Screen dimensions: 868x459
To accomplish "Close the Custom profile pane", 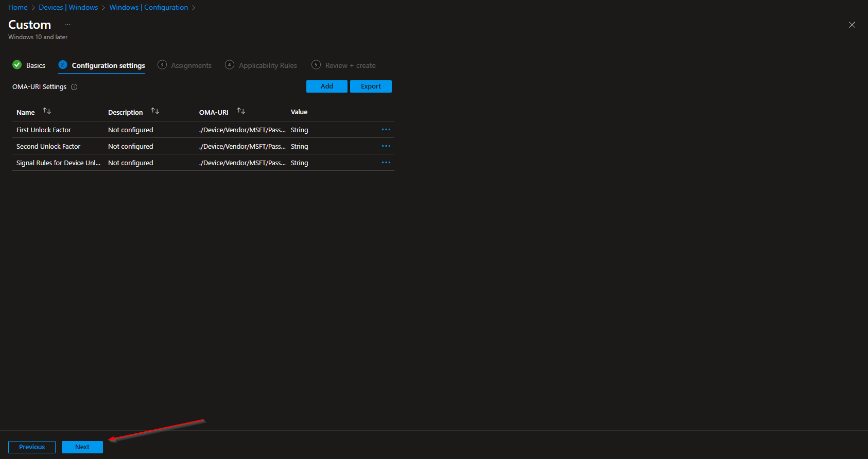I will (852, 25).
